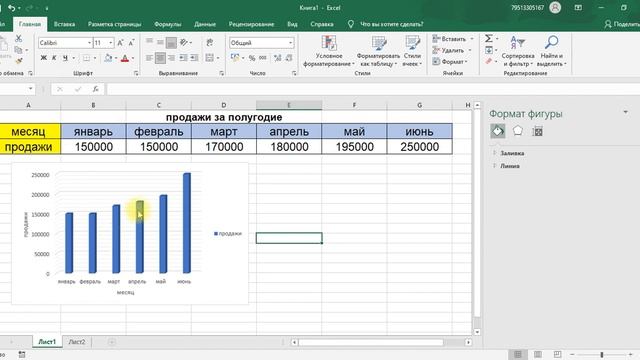Image resolution: width=640 pixels, height=360 pixels.
Task: Open the Главная ribbon tab
Action: pos(30,24)
